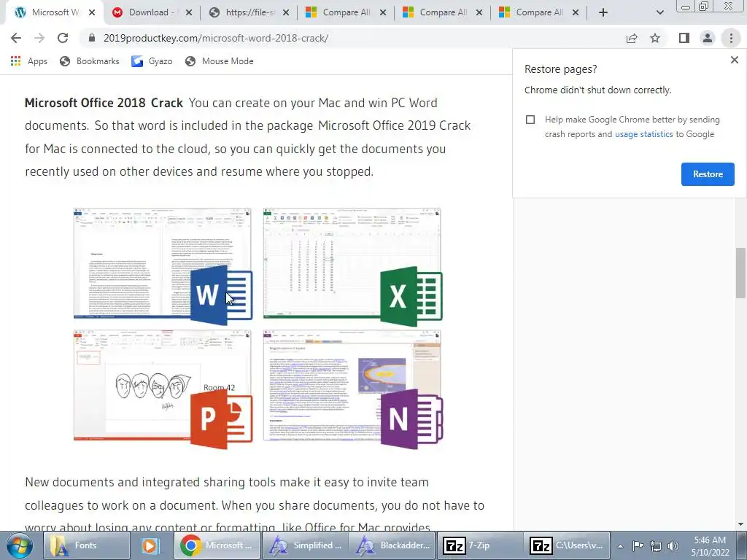The width and height of the screenshot is (747, 560).
Task: Open the Fonts folder in taskbar
Action: coord(86,545)
